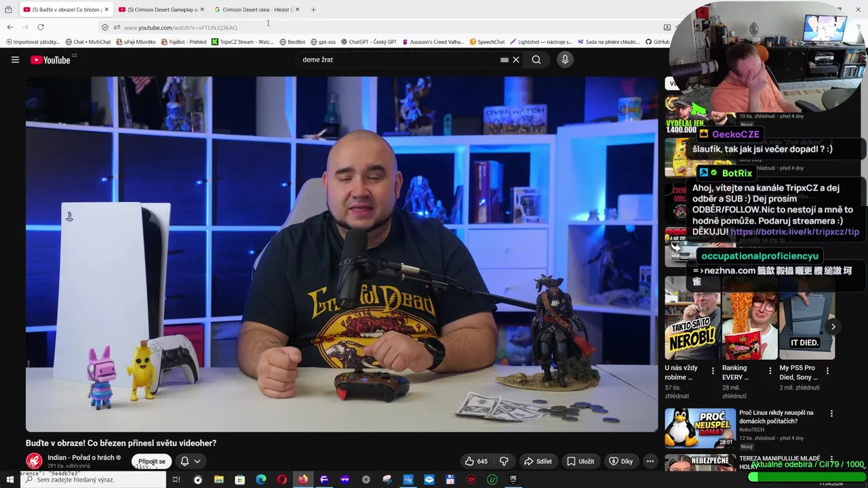This screenshot has width=868, height=488.
Task: Clear the search field with the X
Action: (x=516, y=60)
